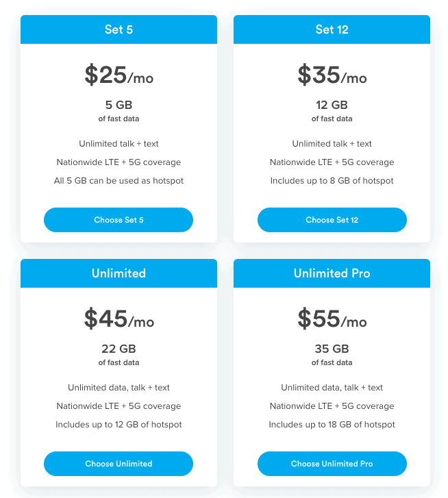Choose the Set 5 plan
Viewport: 448px width, 498px height.
coord(119,220)
